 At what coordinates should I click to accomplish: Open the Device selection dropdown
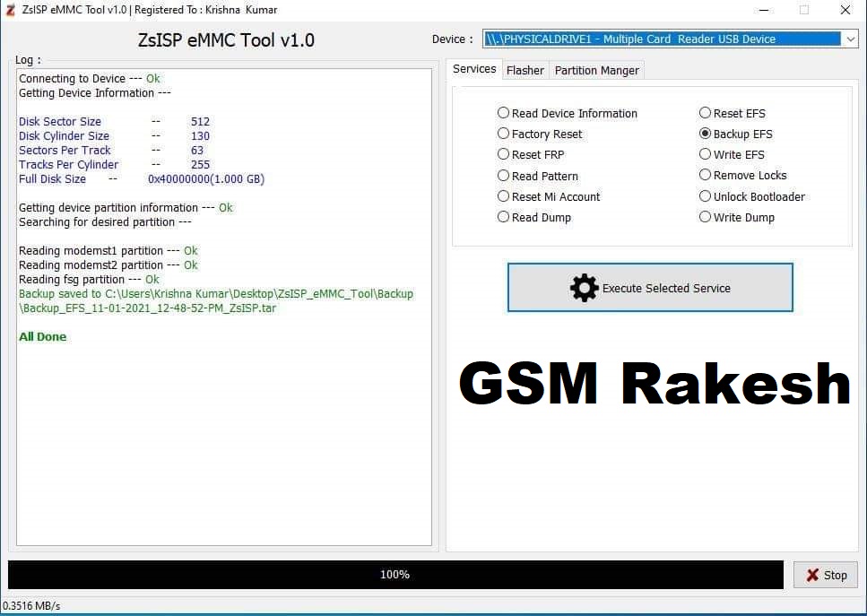[848, 39]
